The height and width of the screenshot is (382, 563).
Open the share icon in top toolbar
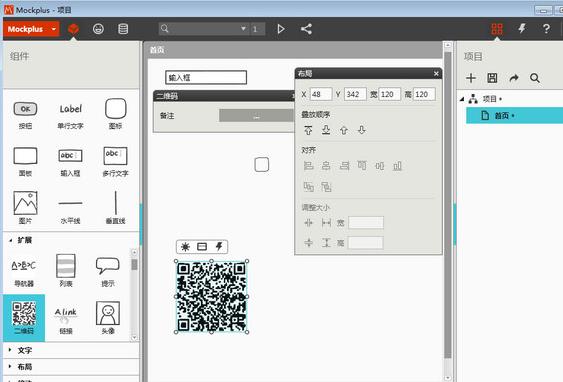pyautogui.click(x=306, y=29)
